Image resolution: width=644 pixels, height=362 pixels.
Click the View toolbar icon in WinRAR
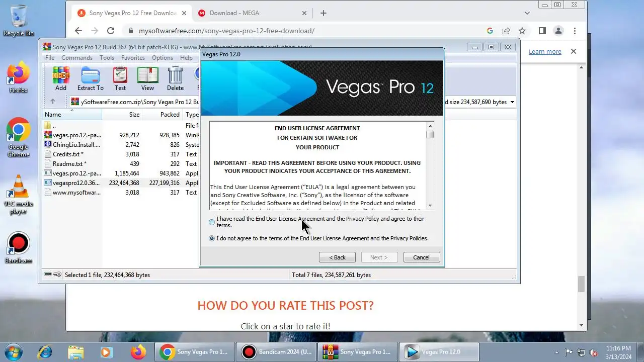[147, 79]
